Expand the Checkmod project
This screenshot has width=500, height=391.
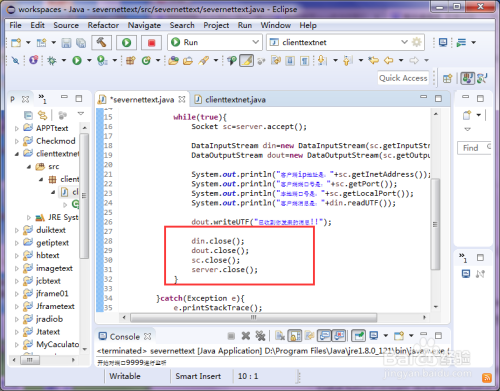(x=17, y=141)
